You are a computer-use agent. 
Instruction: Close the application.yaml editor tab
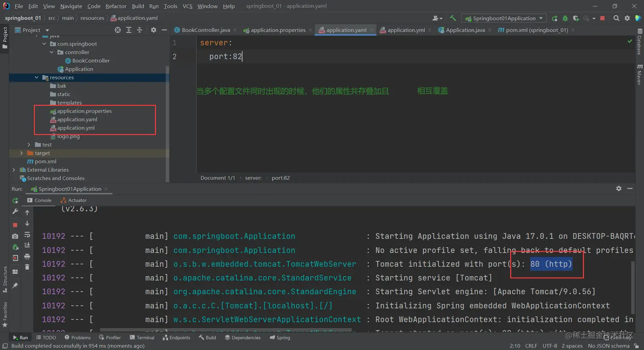click(372, 30)
